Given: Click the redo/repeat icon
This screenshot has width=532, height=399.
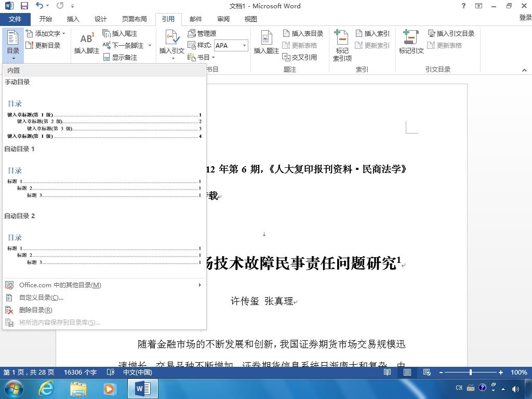Looking at the screenshot, I should pyautogui.click(x=60, y=5).
